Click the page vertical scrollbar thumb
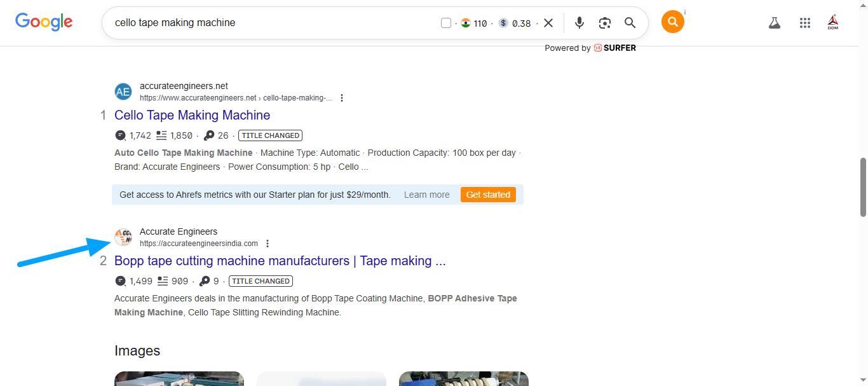This screenshot has height=386, width=868. pyautogui.click(x=862, y=188)
